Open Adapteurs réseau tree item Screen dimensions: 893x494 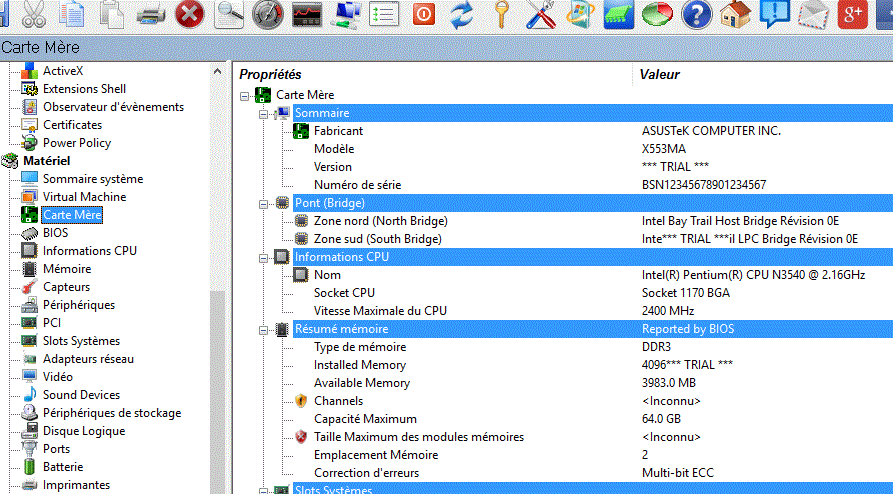coord(88,359)
